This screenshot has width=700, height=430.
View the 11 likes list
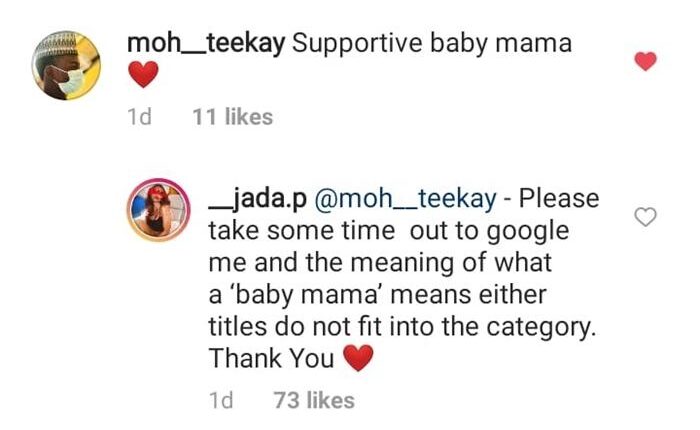(x=232, y=117)
